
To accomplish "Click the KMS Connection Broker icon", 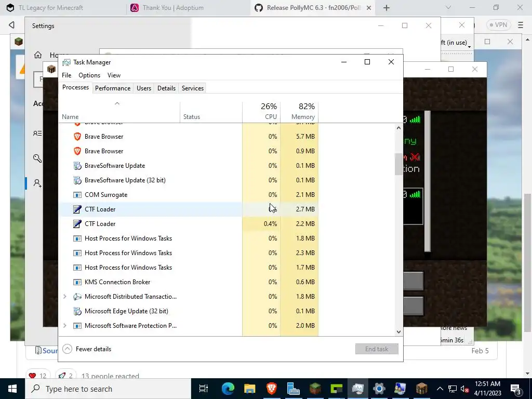I will 77,282.
